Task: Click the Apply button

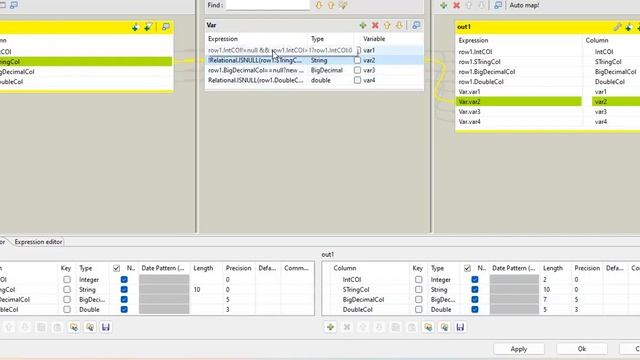Action: coord(519,349)
